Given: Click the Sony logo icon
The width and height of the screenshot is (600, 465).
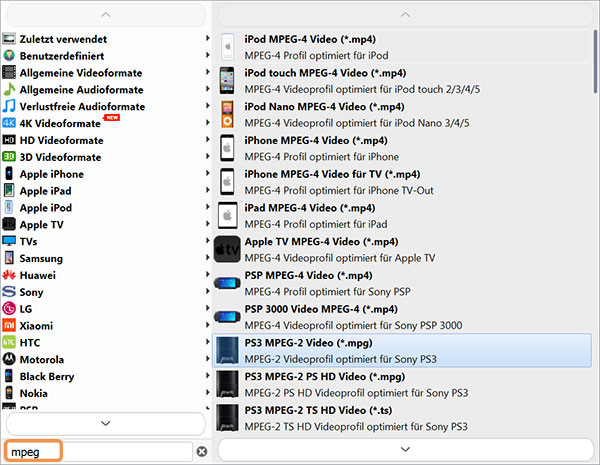Looking at the screenshot, I should pyautogui.click(x=9, y=292).
